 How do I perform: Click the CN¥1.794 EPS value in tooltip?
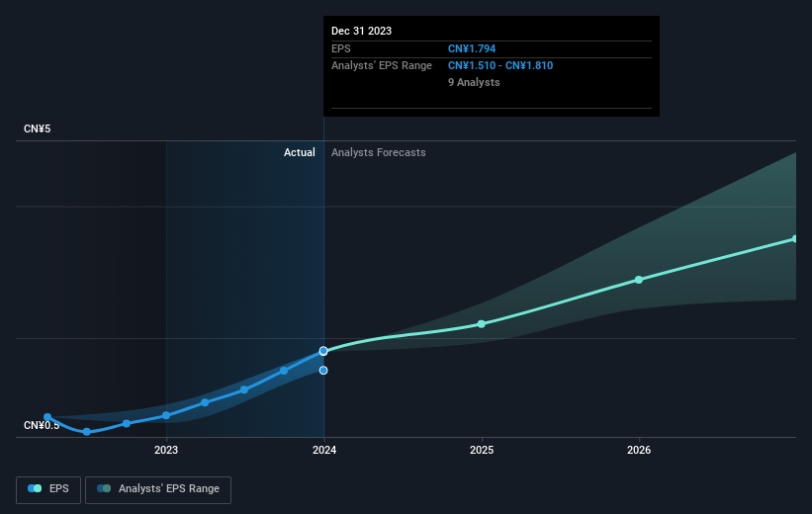pyautogui.click(x=472, y=48)
